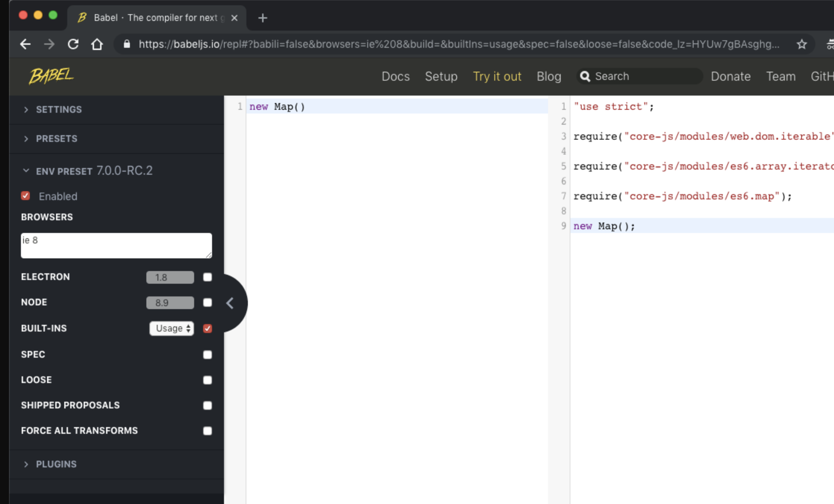
Task: Enable Shipped Proposals
Action: 207,405
